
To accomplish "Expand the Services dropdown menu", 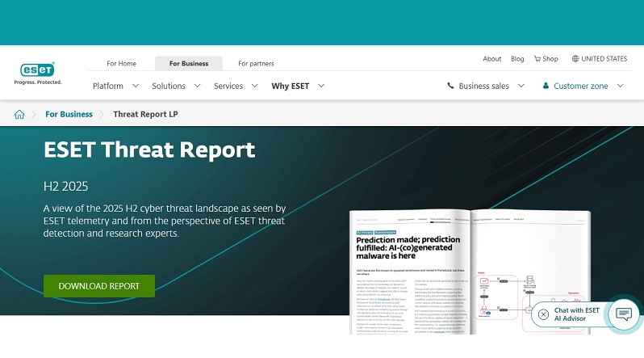I will (x=236, y=86).
